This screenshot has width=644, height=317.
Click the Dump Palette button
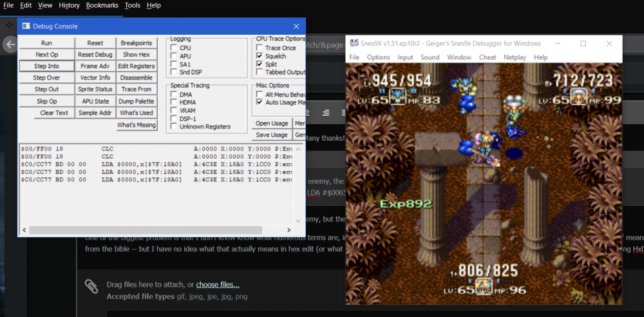[x=137, y=102]
